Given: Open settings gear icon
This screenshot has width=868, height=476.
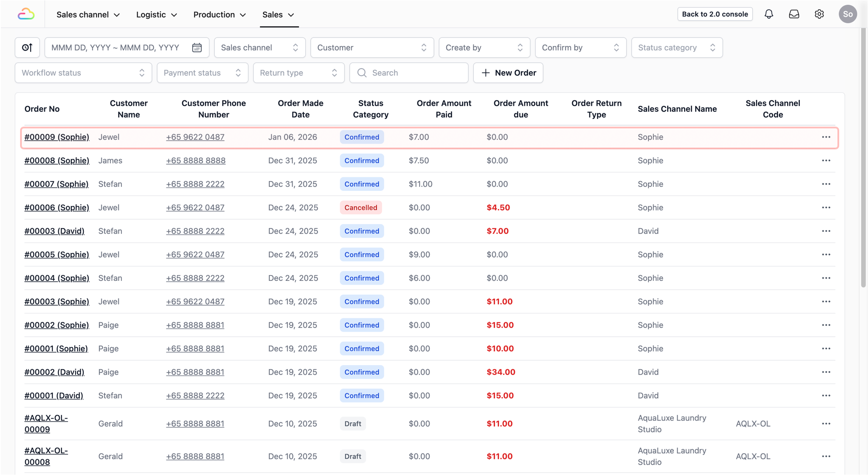Looking at the screenshot, I should pyautogui.click(x=819, y=14).
